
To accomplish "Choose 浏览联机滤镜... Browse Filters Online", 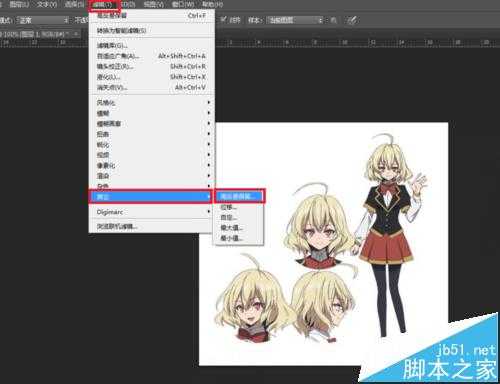I will pos(152,227).
